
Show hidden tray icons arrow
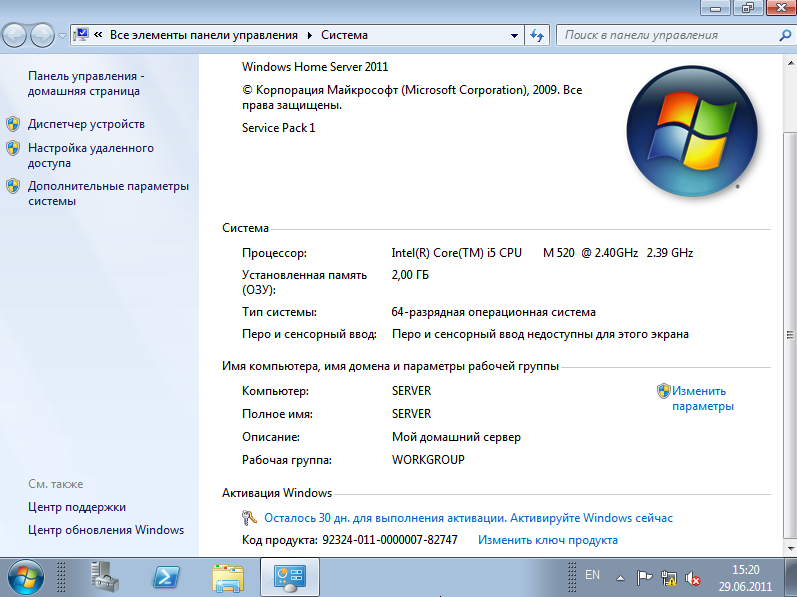pos(620,578)
